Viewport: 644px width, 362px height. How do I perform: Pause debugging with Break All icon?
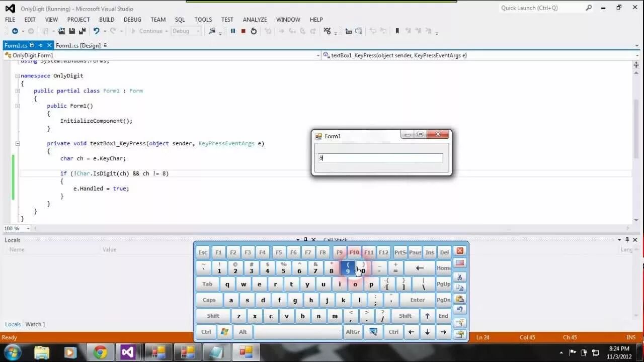point(233,31)
